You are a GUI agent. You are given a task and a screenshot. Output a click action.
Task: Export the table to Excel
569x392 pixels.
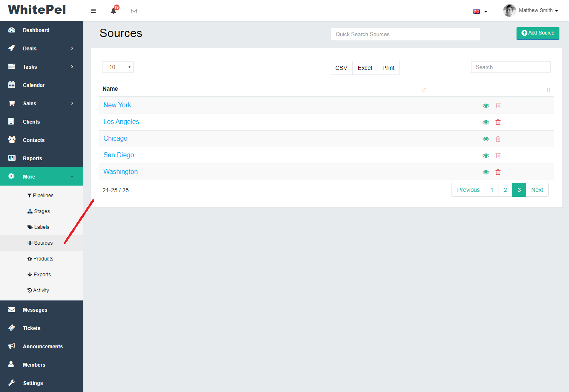[365, 68]
